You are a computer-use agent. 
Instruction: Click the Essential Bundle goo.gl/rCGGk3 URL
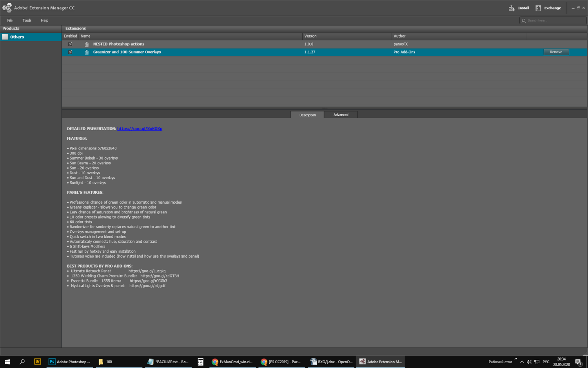[148, 281]
